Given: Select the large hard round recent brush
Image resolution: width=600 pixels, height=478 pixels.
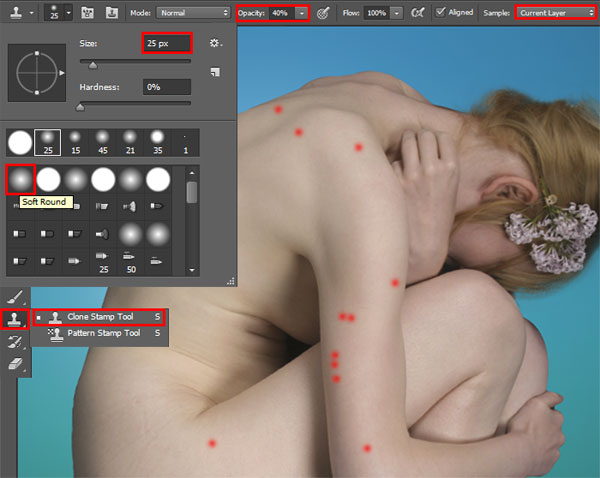Looking at the screenshot, I should (x=20, y=142).
